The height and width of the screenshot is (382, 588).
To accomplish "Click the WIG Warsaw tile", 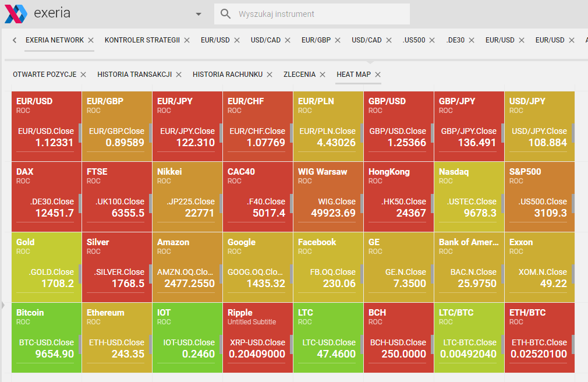I will tap(328, 197).
